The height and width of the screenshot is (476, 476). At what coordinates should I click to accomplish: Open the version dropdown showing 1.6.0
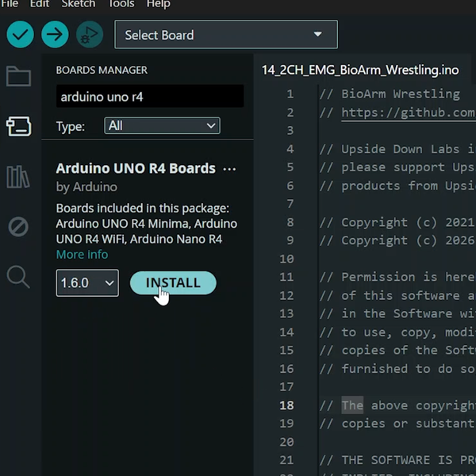[87, 283]
